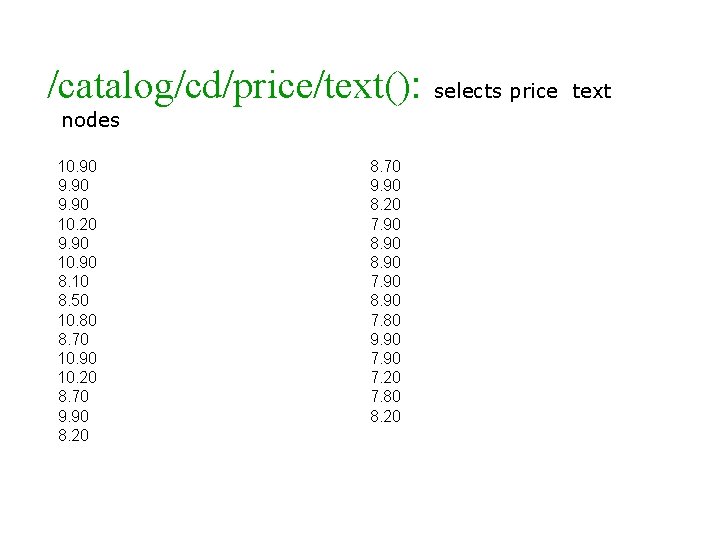Click the word 'price' in the description
The width and height of the screenshot is (720, 540).
(x=533, y=91)
